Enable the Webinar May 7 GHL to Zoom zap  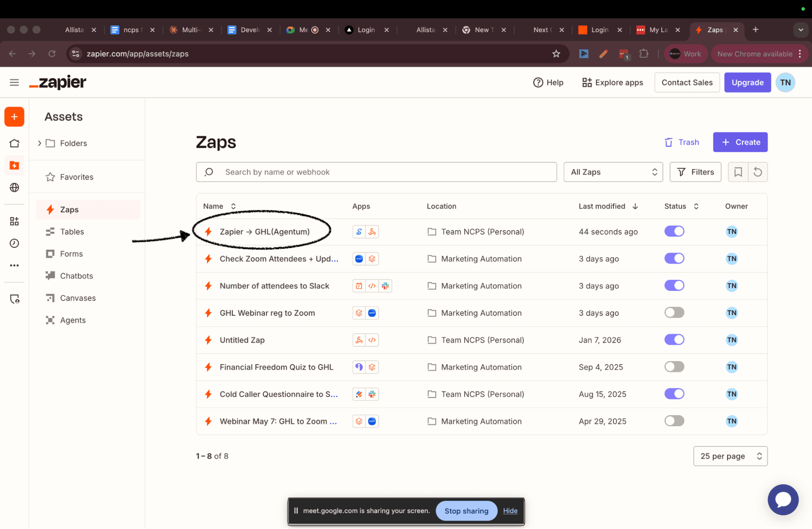click(674, 421)
